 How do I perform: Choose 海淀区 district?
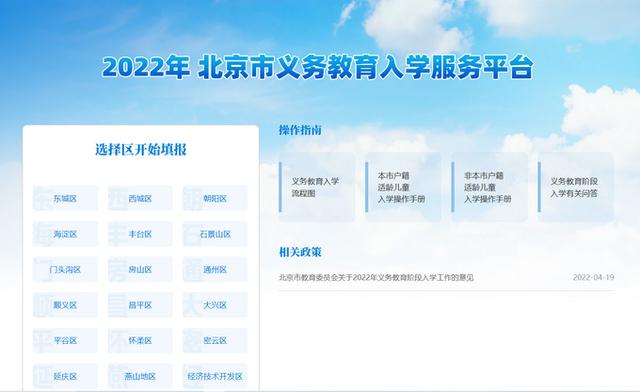click(x=65, y=234)
